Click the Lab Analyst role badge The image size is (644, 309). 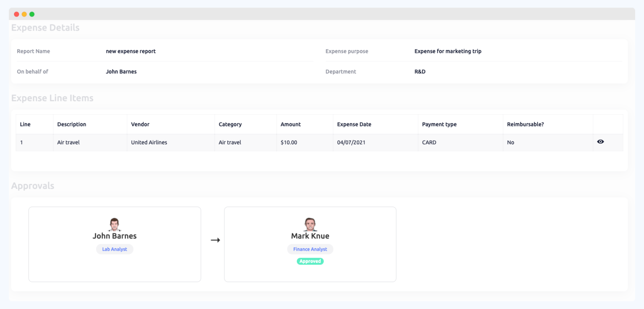tap(114, 249)
